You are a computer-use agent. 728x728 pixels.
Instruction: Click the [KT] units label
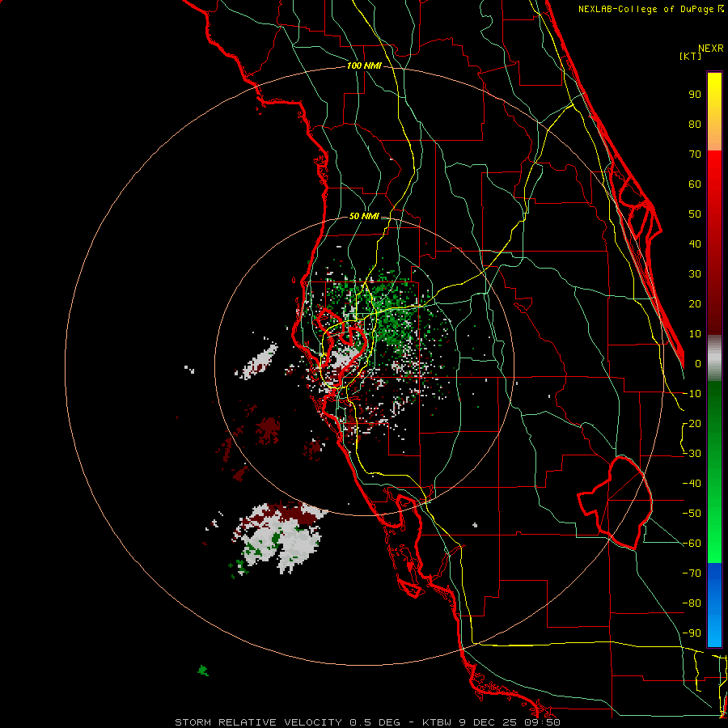point(691,56)
